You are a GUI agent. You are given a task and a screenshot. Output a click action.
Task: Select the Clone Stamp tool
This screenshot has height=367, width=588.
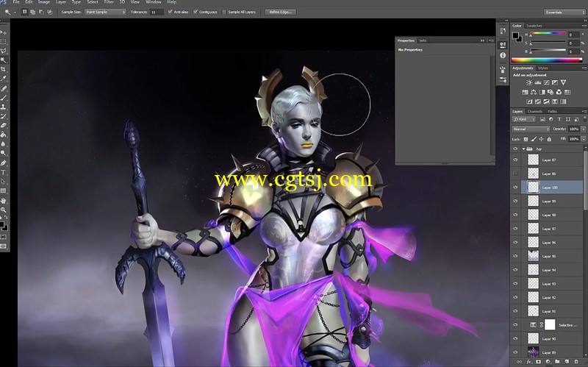(x=4, y=107)
